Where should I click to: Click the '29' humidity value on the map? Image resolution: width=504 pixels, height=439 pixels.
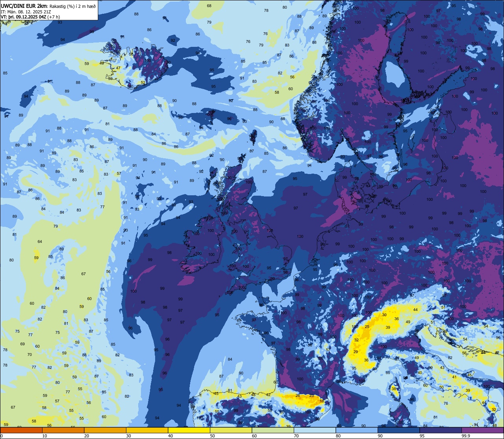(x=356, y=352)
